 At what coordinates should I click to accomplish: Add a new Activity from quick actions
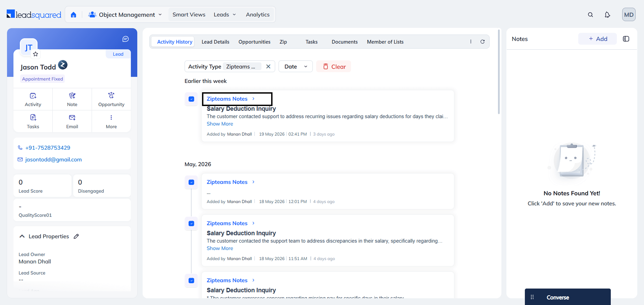(x=33, y=99)
